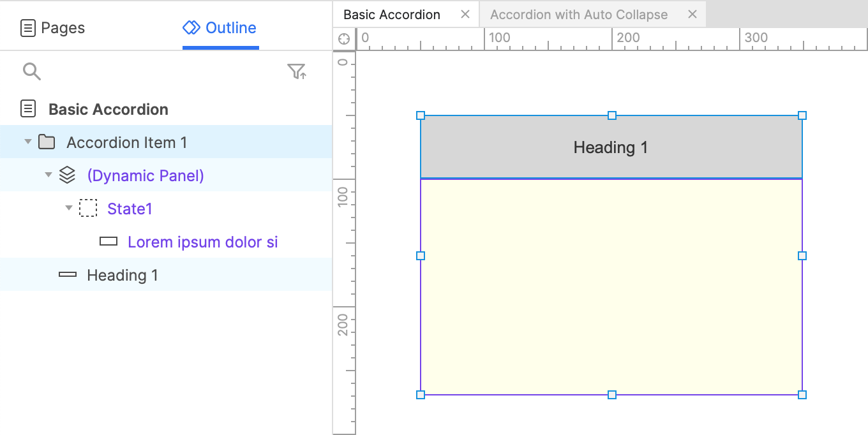The width and height of the screenshot is (868, 435).
Task: Click the Heading 1 gray bar on canvas
Action: point(611,148)
